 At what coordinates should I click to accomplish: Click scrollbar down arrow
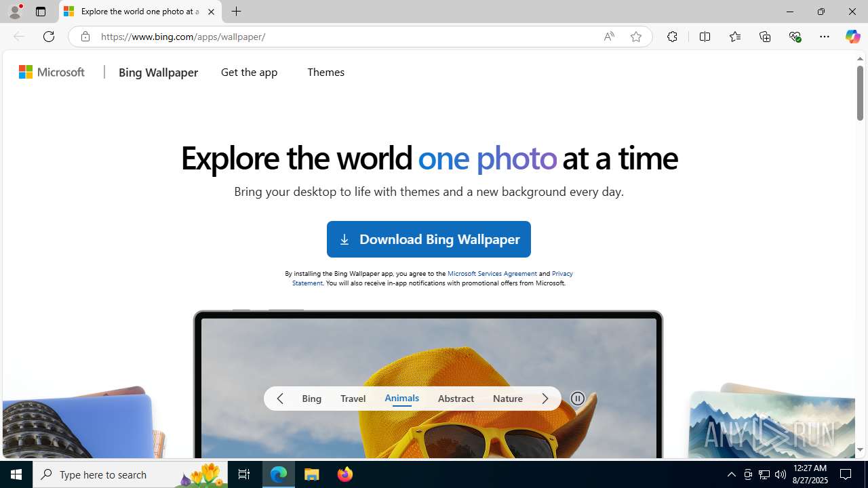tap(860, 450)
